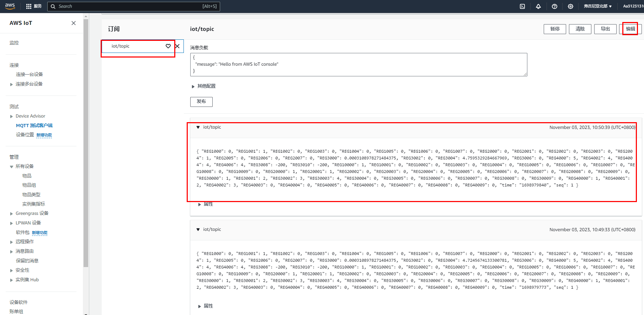Collapse the first iot/topic message

coord(198,127)
